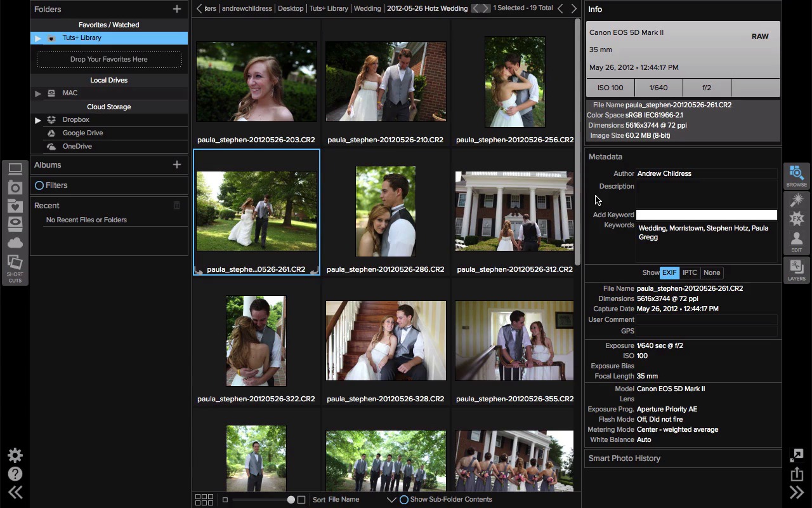Click the Share export icon
Image resolution: width=812 pixels, height=508 pixels.
pos(797,474)
